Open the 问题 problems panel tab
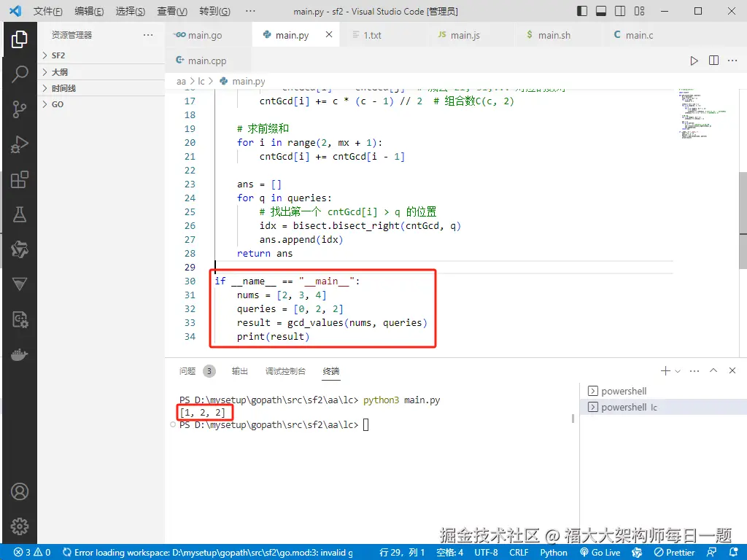 point(187,371)
